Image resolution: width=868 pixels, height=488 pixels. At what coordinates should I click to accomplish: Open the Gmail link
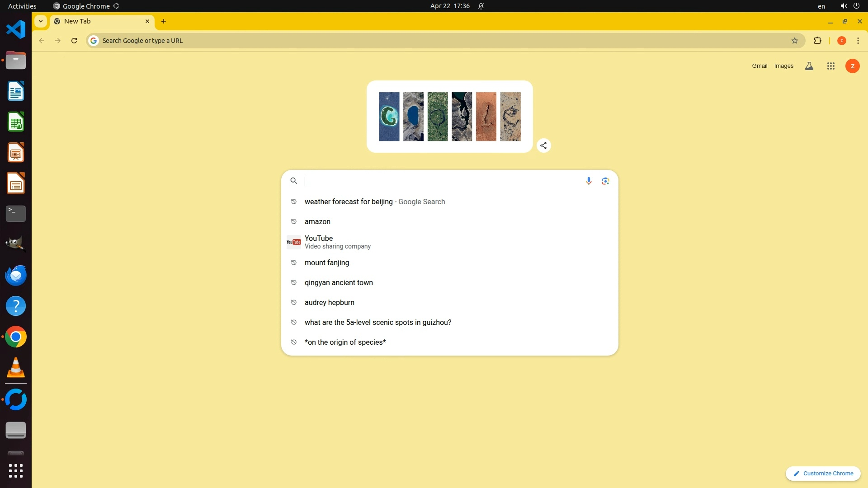(x=759, y=66)
